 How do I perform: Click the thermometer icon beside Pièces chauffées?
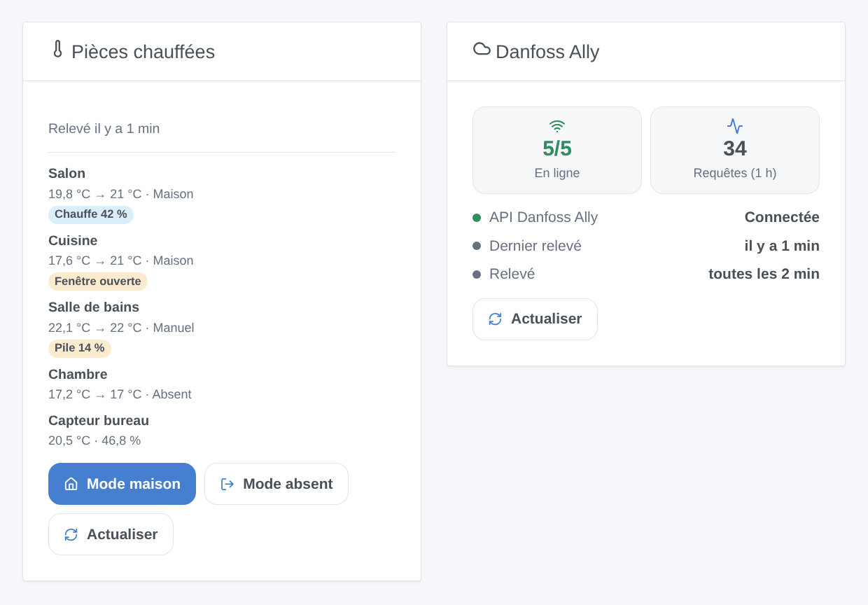57,49
